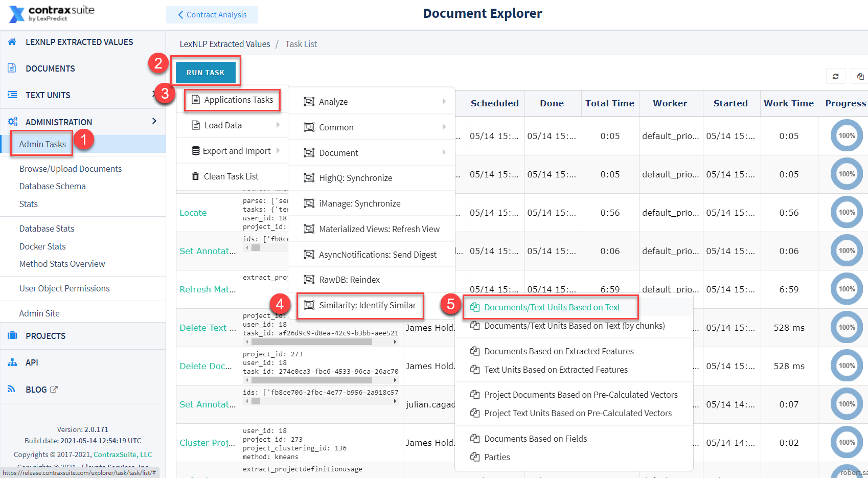The width and height of the screenshot is (868, 478).
Task: Click the copy icon beside the refresh button
Action: 860,77
